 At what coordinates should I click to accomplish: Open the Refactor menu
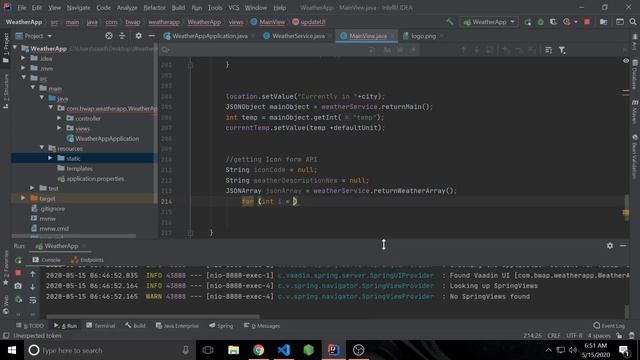tap(154, 8)
